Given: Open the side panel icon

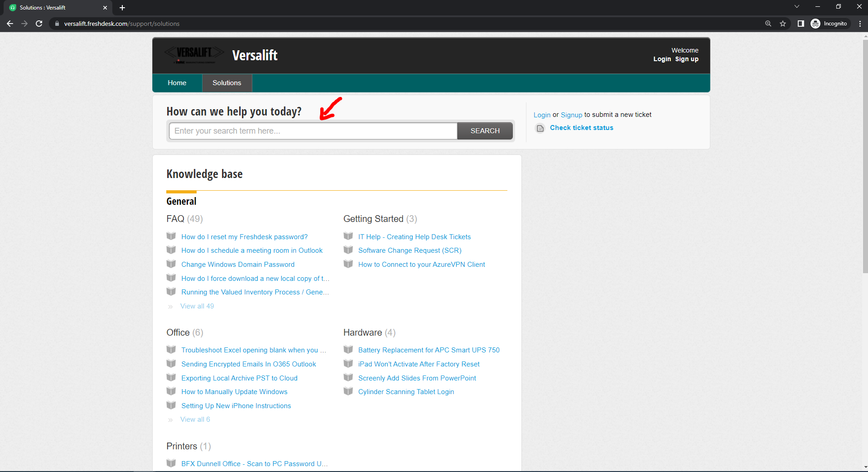Looking at the screenshot, I should 800,24.
